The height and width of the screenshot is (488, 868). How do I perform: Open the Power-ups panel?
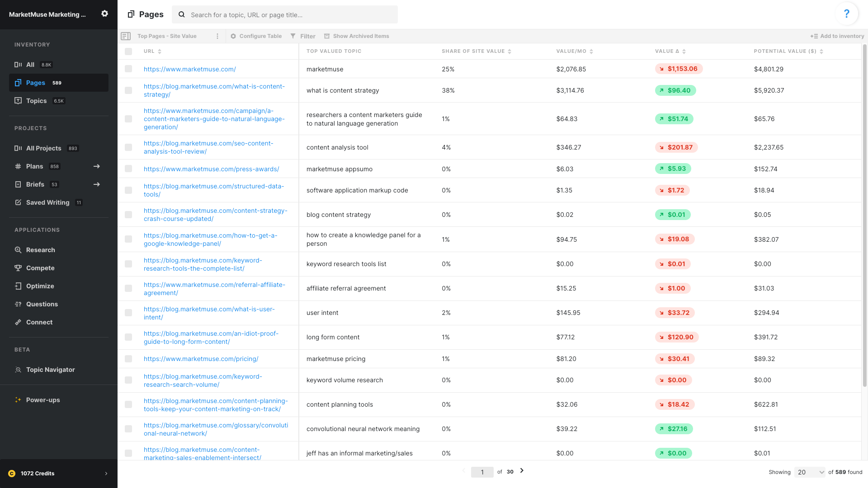click(42, 400)
